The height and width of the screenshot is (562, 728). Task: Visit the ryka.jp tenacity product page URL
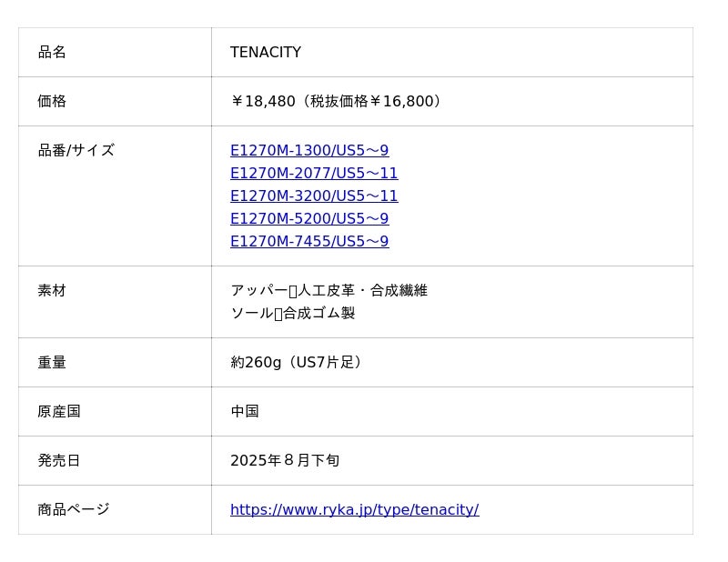354,510
